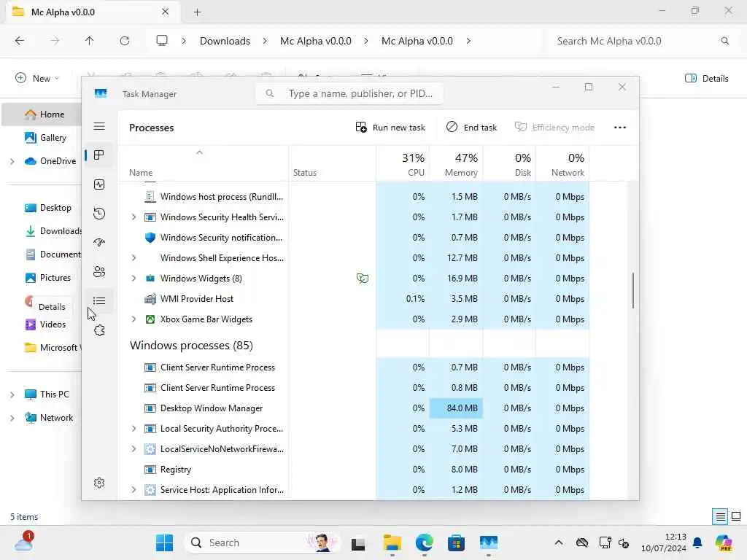Open Users page in Task Manager sidebar
747x560 pixels.
click(99, 272)
